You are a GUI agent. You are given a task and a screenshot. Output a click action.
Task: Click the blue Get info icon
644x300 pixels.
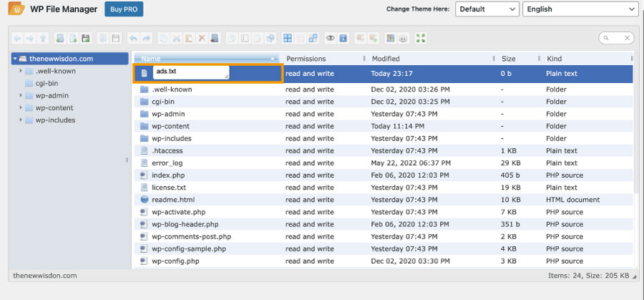click(x=343, y=38)
